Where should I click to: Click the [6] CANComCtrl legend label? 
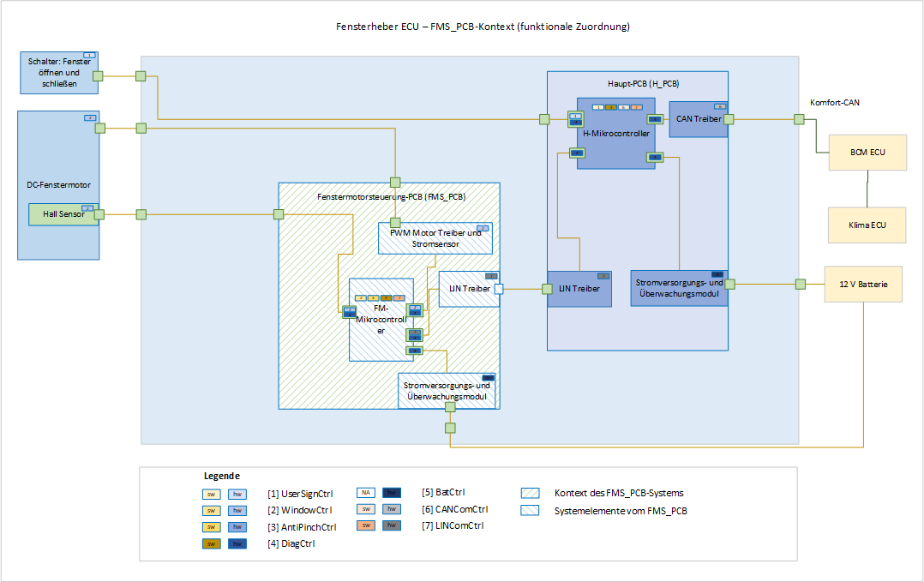tap(455, 509)
